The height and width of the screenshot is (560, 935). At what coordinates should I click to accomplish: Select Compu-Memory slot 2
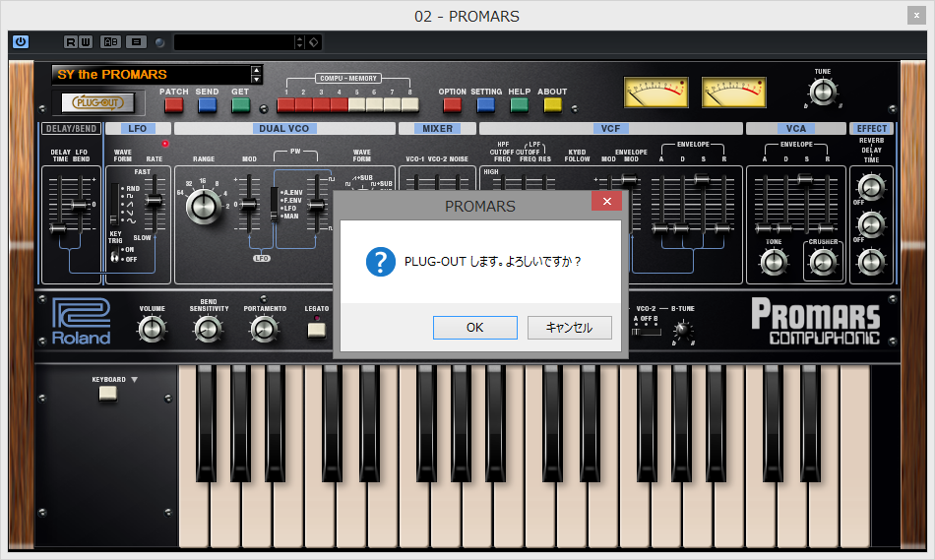click(x=303, y=105)
